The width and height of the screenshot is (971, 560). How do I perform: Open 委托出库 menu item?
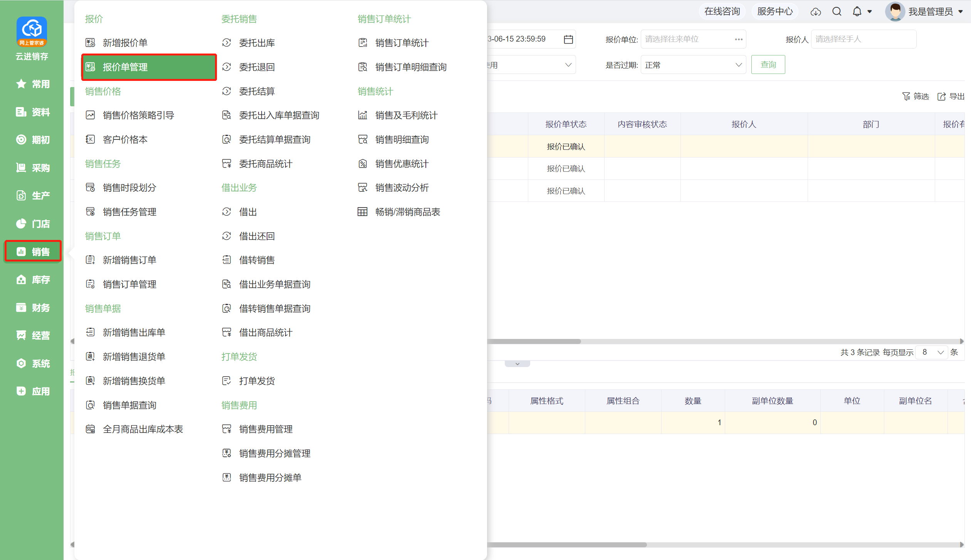(x=257, y=43)
